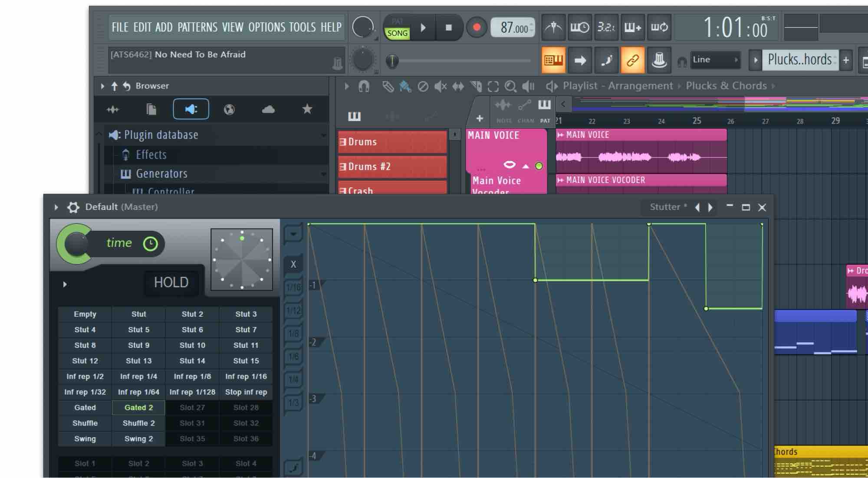Click the metronome icon in the toolbar

[553, 27]
